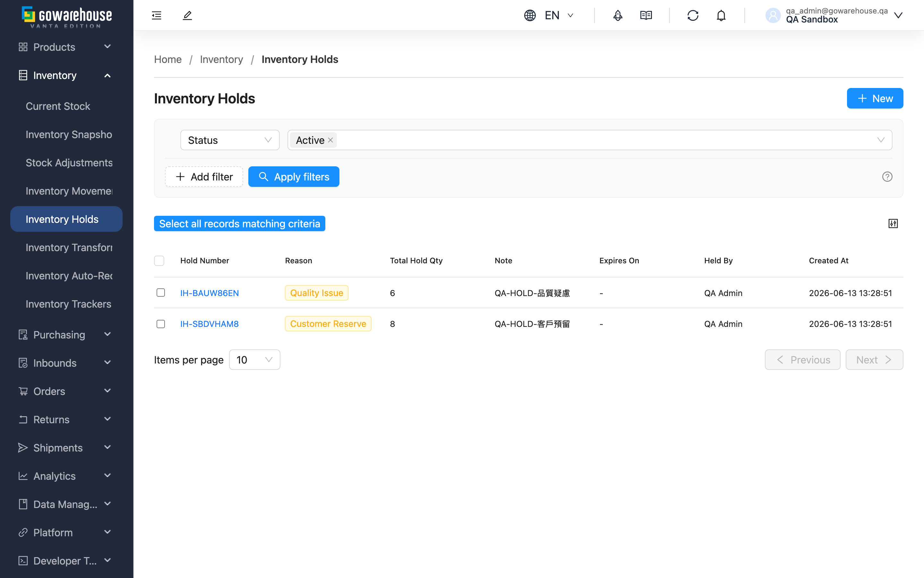Open table column settings icon
The width and height of the screenshot is (924, 578).
coord(893,223)
